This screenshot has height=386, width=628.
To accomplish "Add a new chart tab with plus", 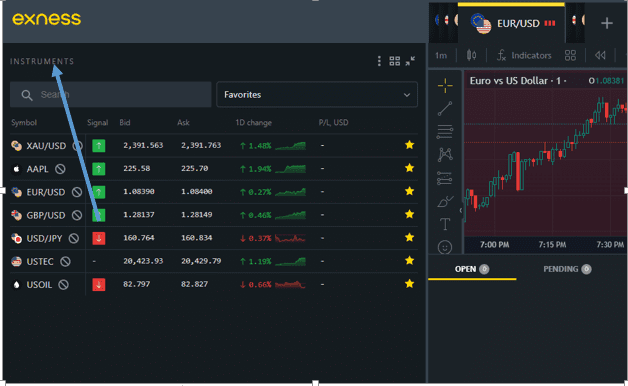I will click(607, 23).
